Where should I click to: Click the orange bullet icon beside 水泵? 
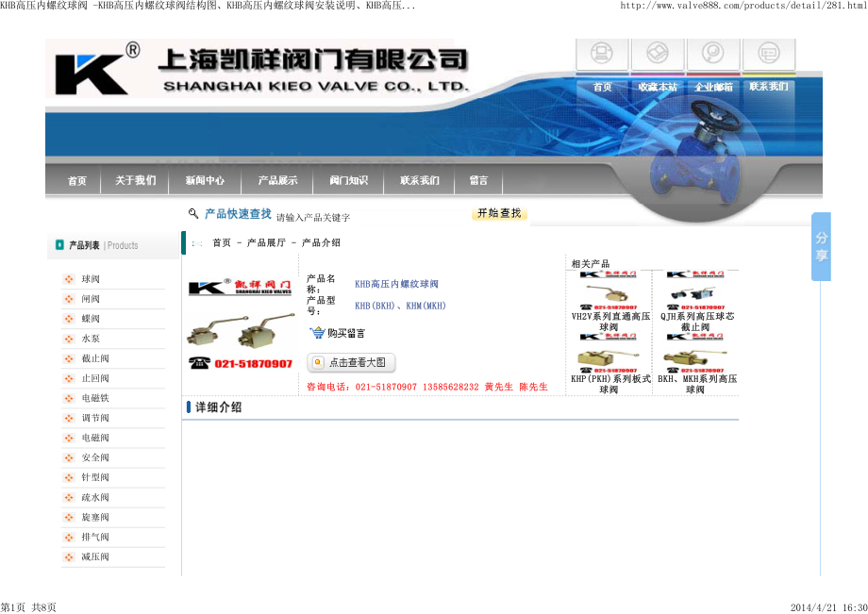(69, 339)
